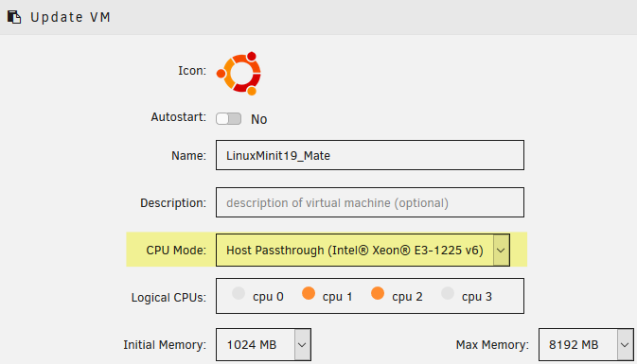
Task: Click the 'cpu 1' label text
Action: 337,297
